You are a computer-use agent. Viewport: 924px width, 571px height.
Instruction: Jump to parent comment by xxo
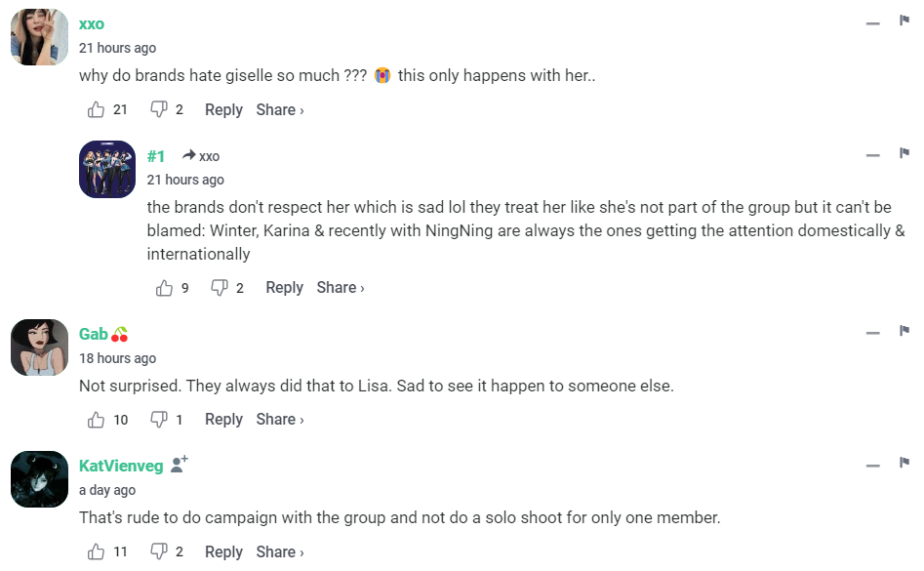[x=202, y=156]
